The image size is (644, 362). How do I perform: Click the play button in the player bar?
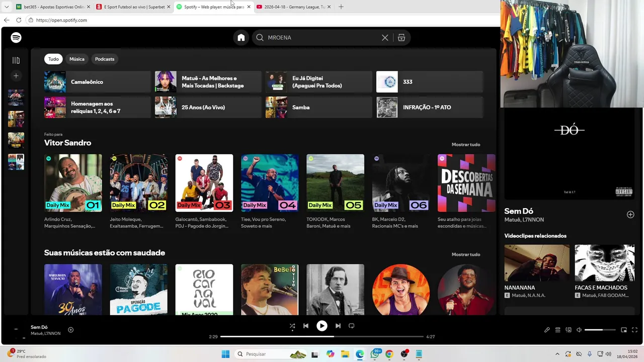322,326
